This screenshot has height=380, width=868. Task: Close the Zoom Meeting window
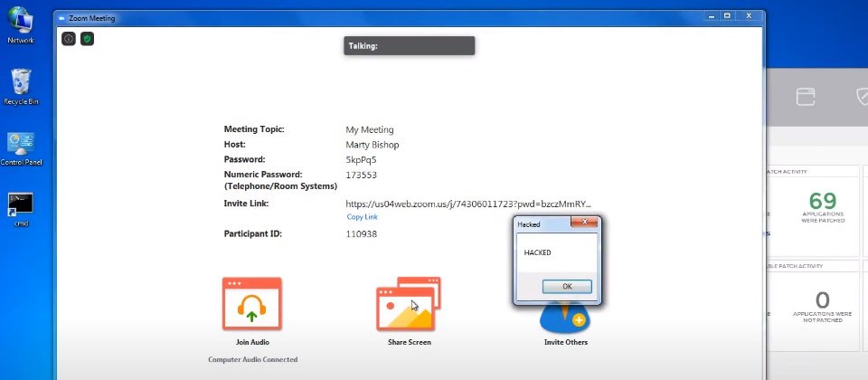tap(748, 16)
